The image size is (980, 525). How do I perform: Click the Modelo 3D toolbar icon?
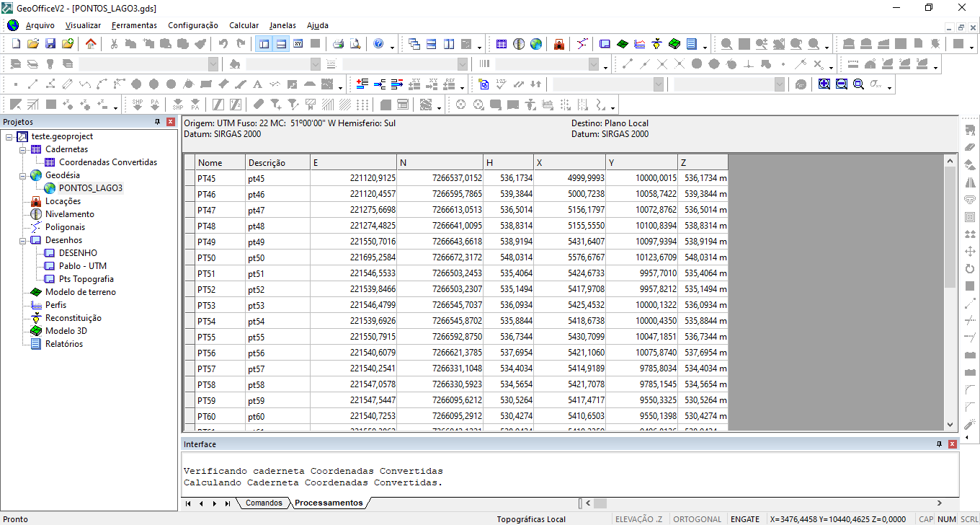(674, 44)
